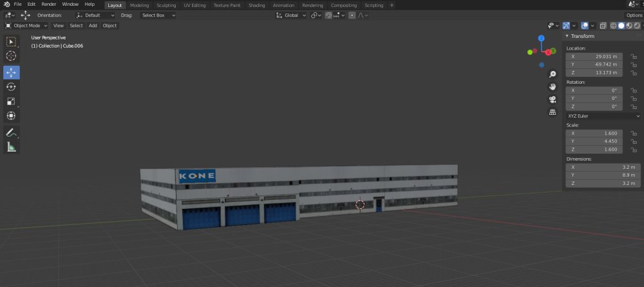Click the Select Box tool icon
Viewport: 644px width, 287px height.
(12, 41)
